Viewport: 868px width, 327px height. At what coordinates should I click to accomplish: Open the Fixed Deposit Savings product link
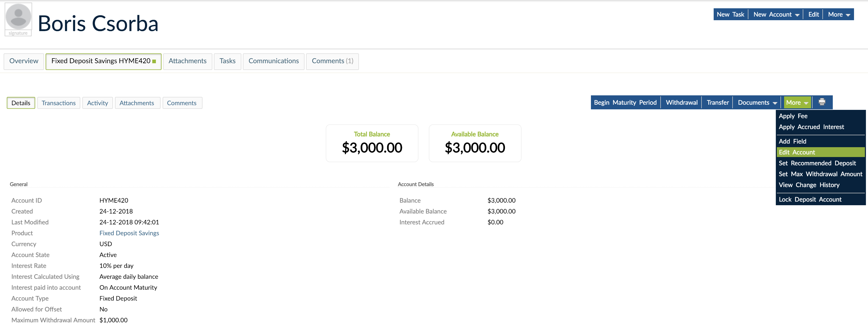pyautogui.click(x=129, y=233)
